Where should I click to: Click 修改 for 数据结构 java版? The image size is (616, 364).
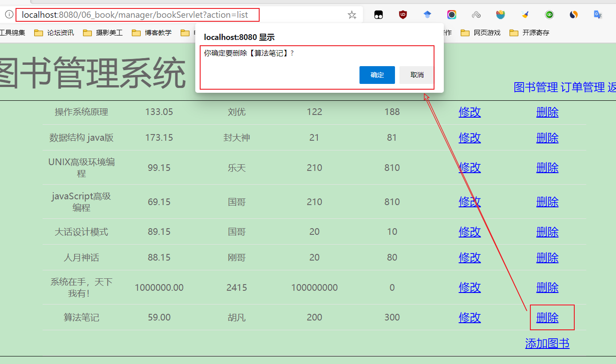click(470, 138)
